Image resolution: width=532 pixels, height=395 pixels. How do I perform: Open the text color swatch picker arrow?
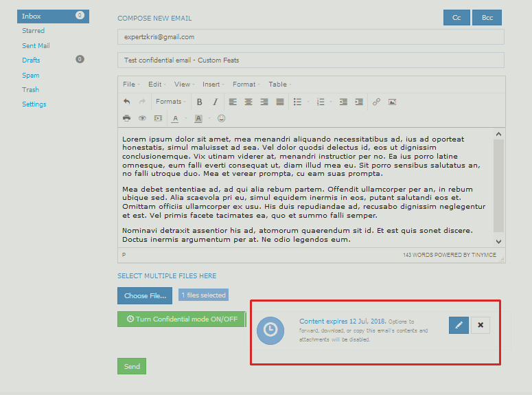pyautogui.click(x=185, y=118)
